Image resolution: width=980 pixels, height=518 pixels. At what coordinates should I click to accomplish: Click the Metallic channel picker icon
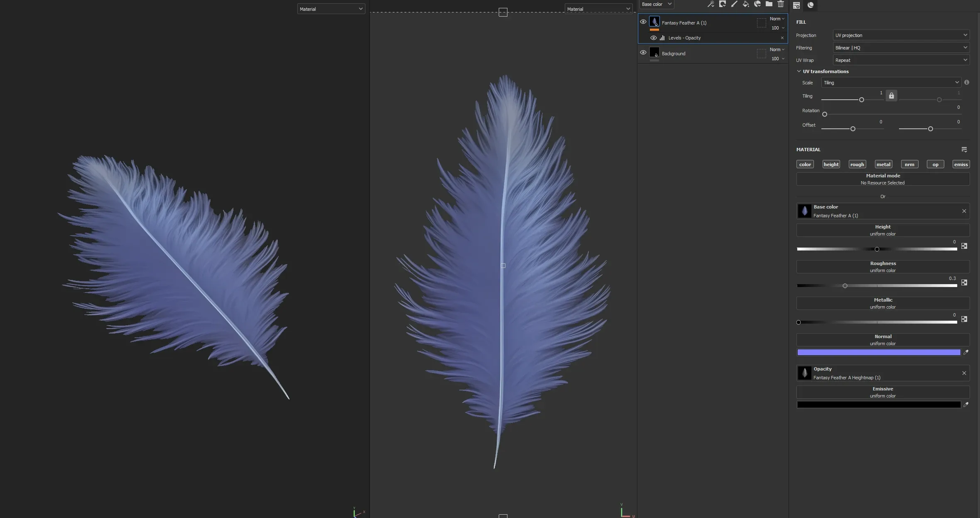click(964, 319)
